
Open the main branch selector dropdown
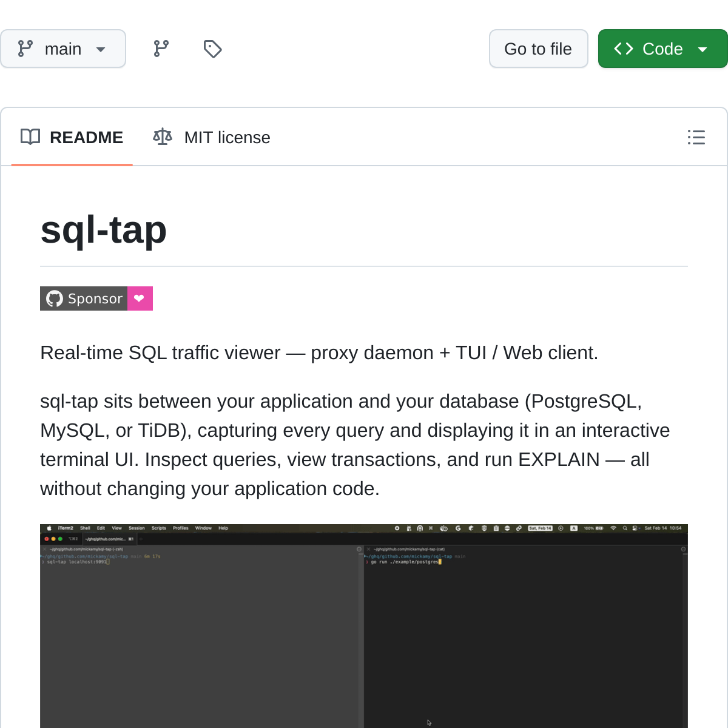click(63, 49)
